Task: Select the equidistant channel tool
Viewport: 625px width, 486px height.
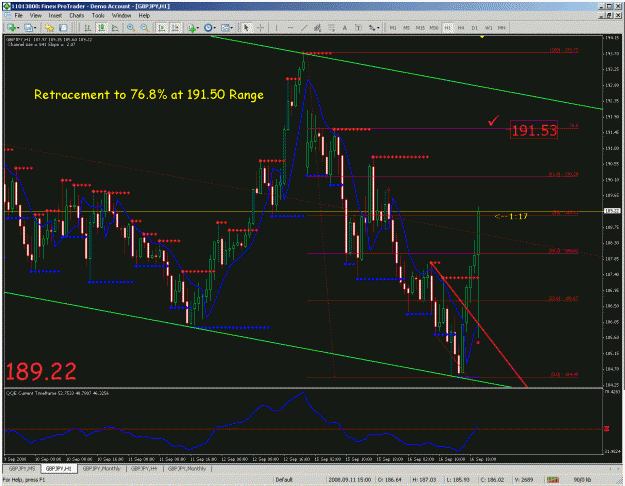Action: coord(318,28)
